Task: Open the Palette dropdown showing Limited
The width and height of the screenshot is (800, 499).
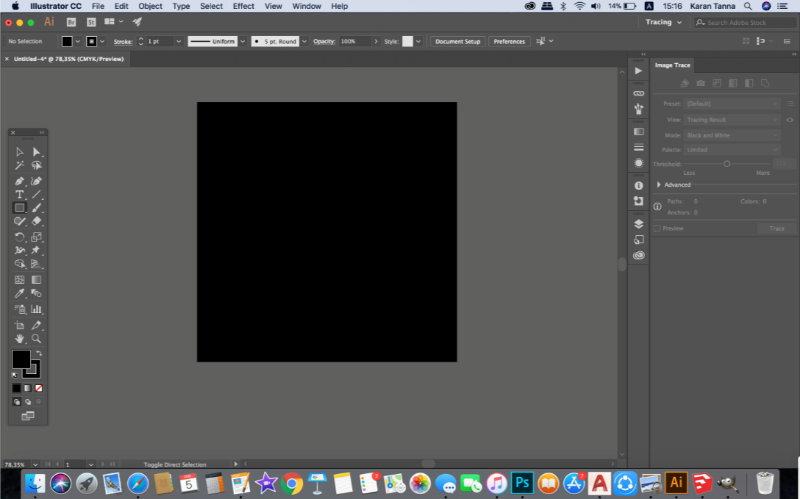Action: click(732, 149)
